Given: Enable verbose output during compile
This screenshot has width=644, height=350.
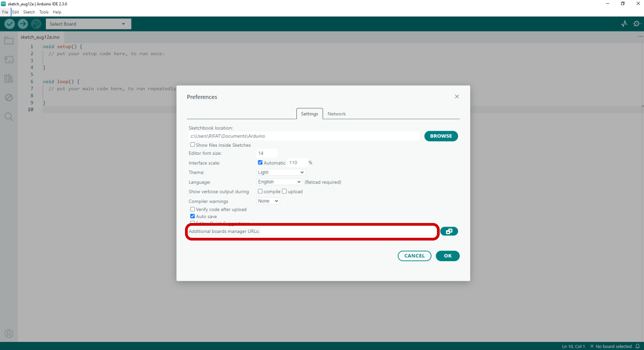Looking at the screenshot, I should (x=260, y=191).
